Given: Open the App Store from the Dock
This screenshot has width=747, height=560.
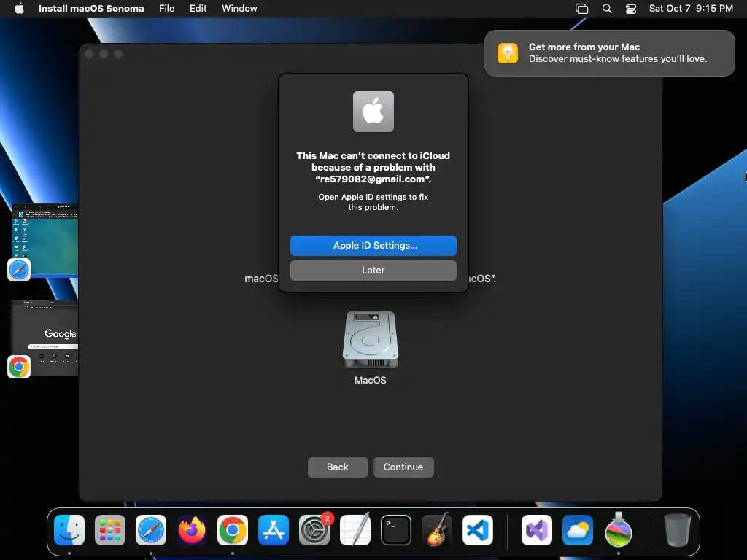Looking at the screenshot, I should [x=274, y=530].
